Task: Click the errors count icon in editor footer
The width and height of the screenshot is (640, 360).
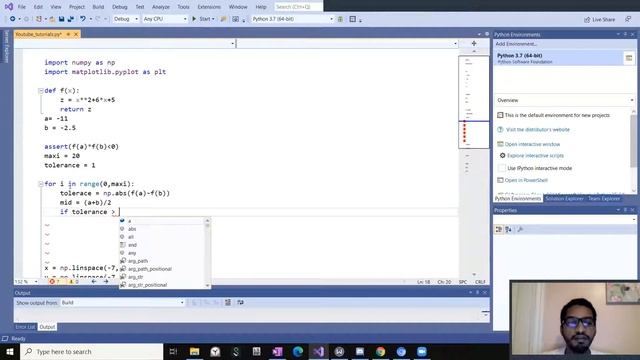Action: (x=54, y=282)
